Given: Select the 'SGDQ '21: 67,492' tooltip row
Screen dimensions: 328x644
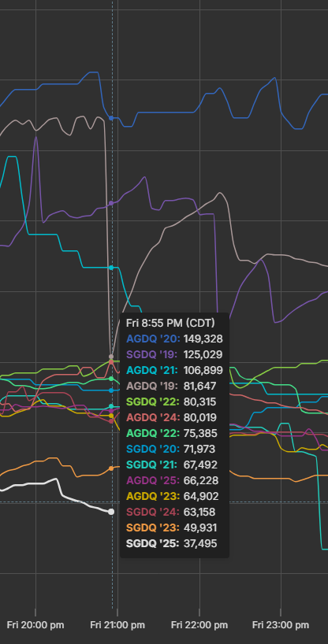Looking at the screenshot, I should pos(171,464).
